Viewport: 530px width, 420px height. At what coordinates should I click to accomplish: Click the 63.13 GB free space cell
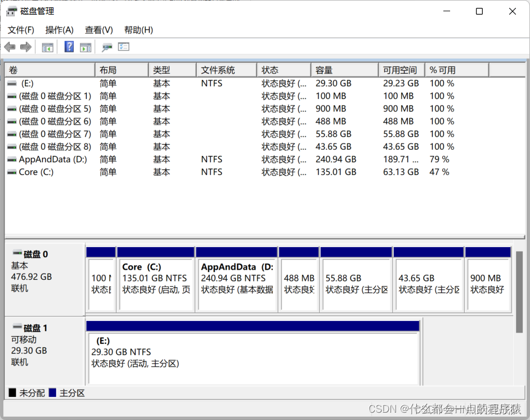pyautogui.click(x=401, y=172)
